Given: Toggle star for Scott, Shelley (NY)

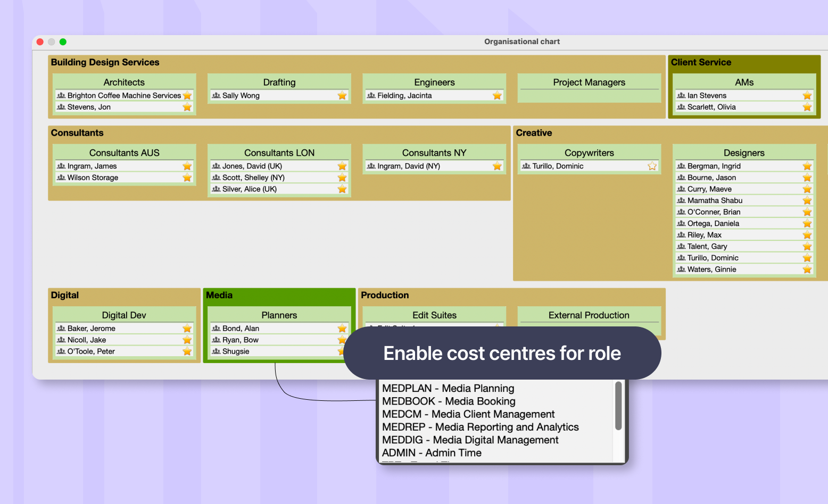Looking at the screenshot, I should [342, 178].
